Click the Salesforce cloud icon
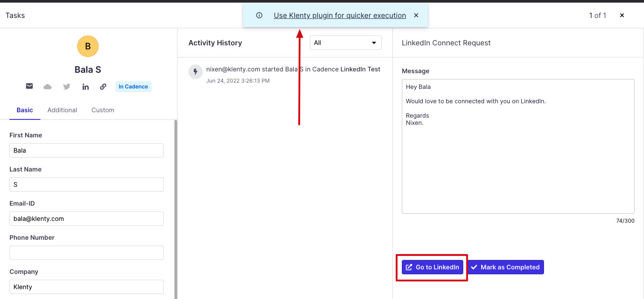The height and width of the screenshot is (299, 644). point(48,87)
